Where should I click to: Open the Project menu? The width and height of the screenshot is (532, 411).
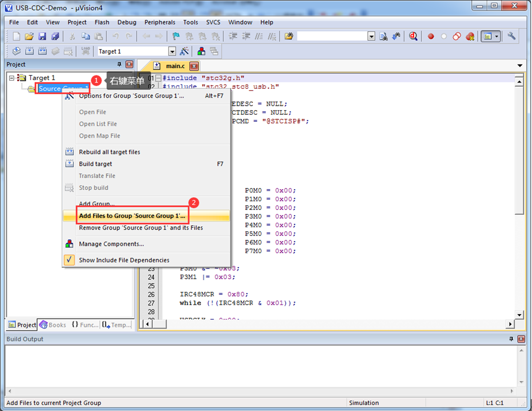click(77, 22)
